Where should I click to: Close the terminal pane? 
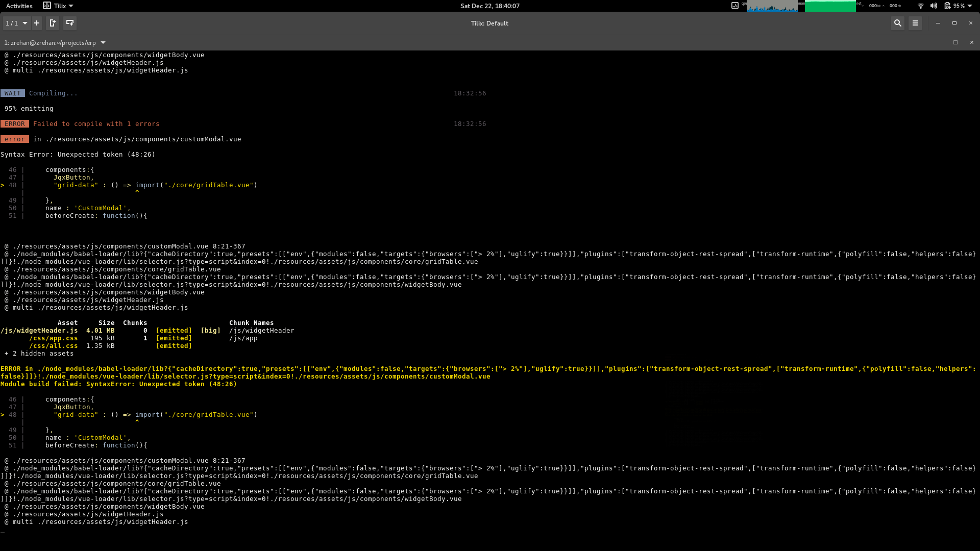972,42
